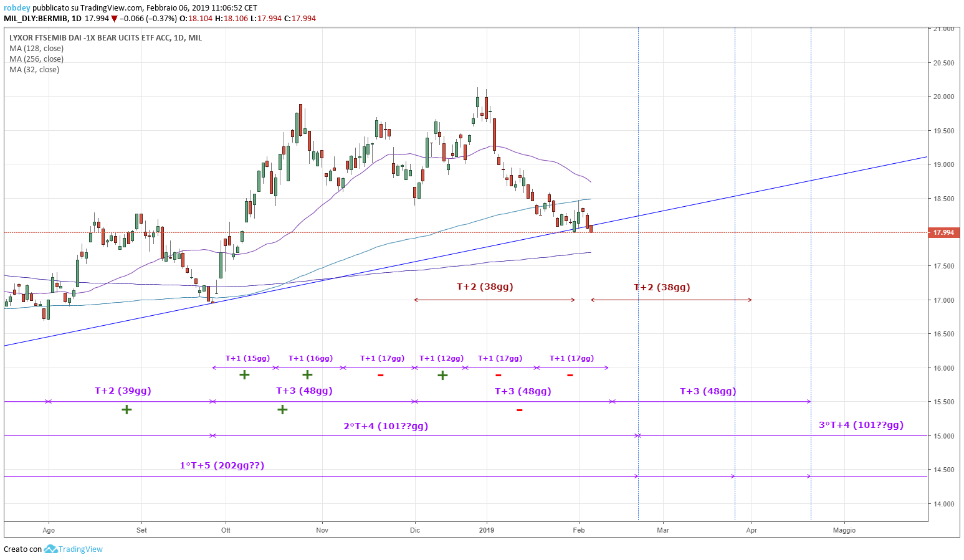Click the TradingView logo icon
The image size is (964, 560).
click(x=50, y=549)
